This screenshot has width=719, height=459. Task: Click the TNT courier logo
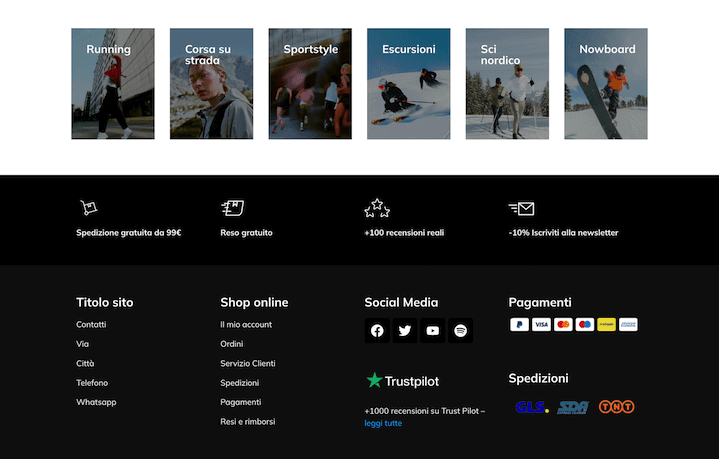coord(616,407)
